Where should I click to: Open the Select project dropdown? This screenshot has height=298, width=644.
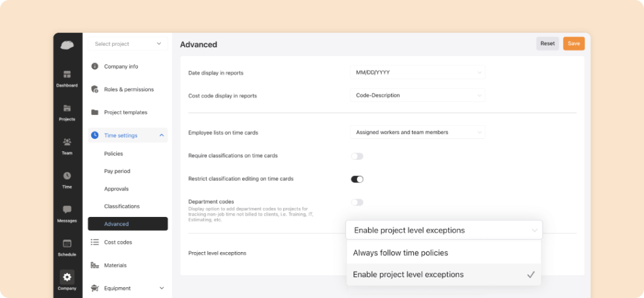(128, 44)
